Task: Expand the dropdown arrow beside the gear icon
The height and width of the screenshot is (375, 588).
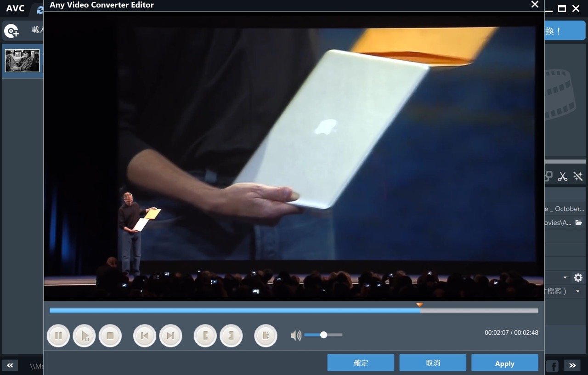Action: coord(565,278)
